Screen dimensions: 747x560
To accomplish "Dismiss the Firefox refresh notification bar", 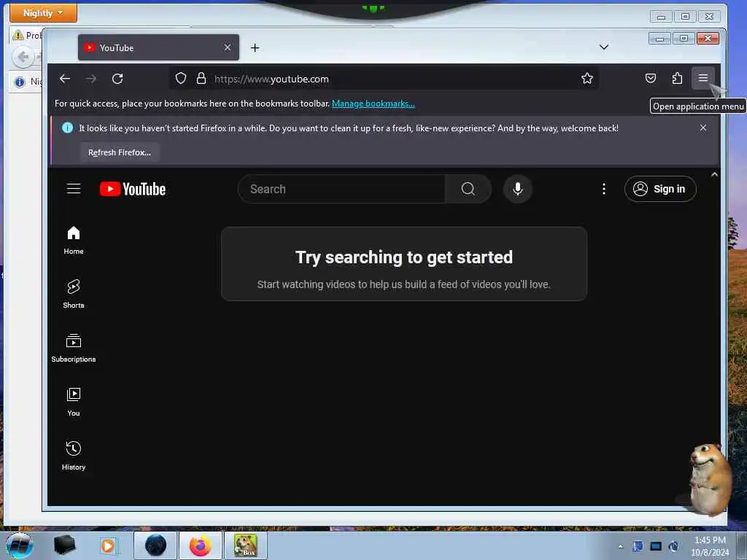I will [703, 128].
